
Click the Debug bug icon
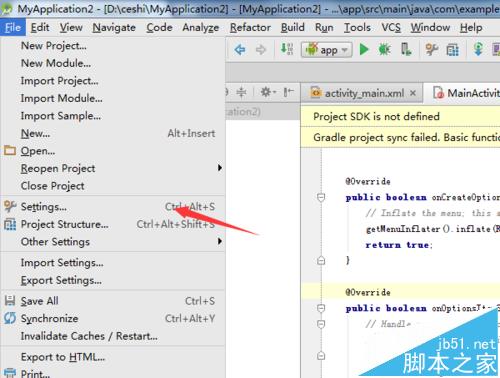tap(384, 50)
